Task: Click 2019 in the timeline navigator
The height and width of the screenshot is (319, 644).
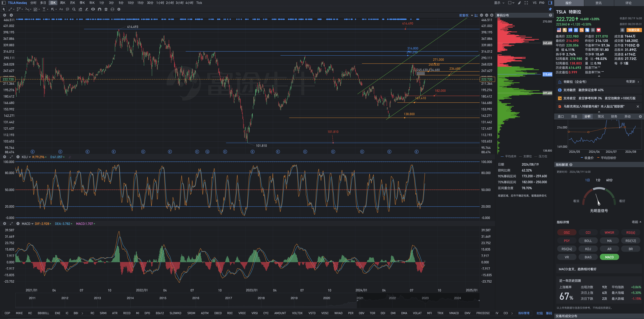Action: point(294,298)
